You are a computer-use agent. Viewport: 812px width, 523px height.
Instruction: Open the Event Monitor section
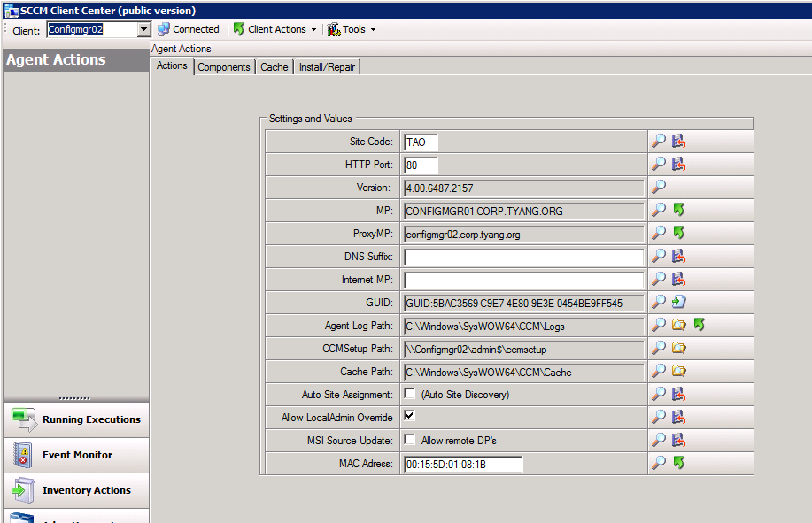[76, 455]
